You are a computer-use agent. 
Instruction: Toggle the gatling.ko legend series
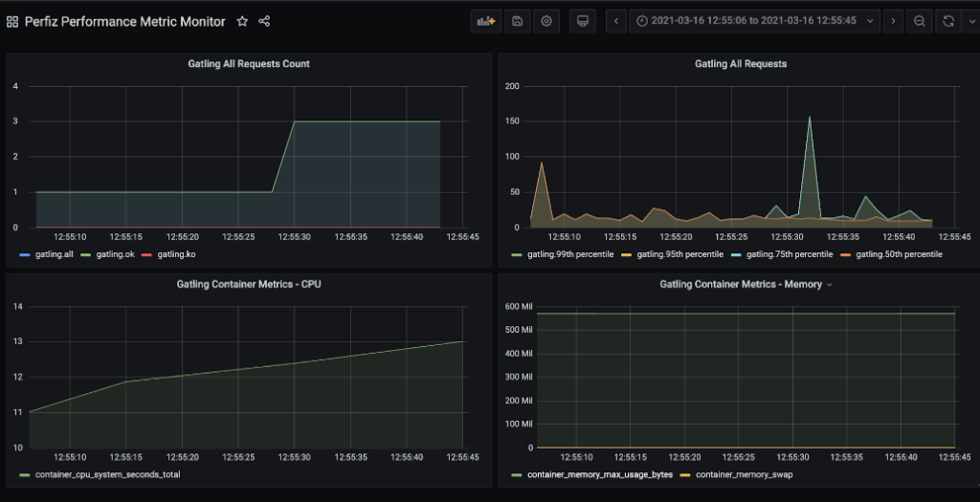tap(177, 254)
